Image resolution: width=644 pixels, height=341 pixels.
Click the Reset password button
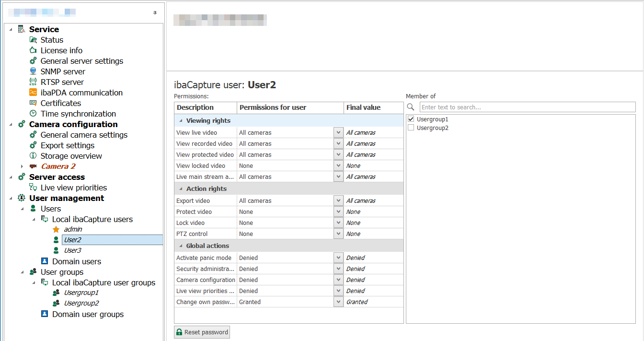pos(202,332)
